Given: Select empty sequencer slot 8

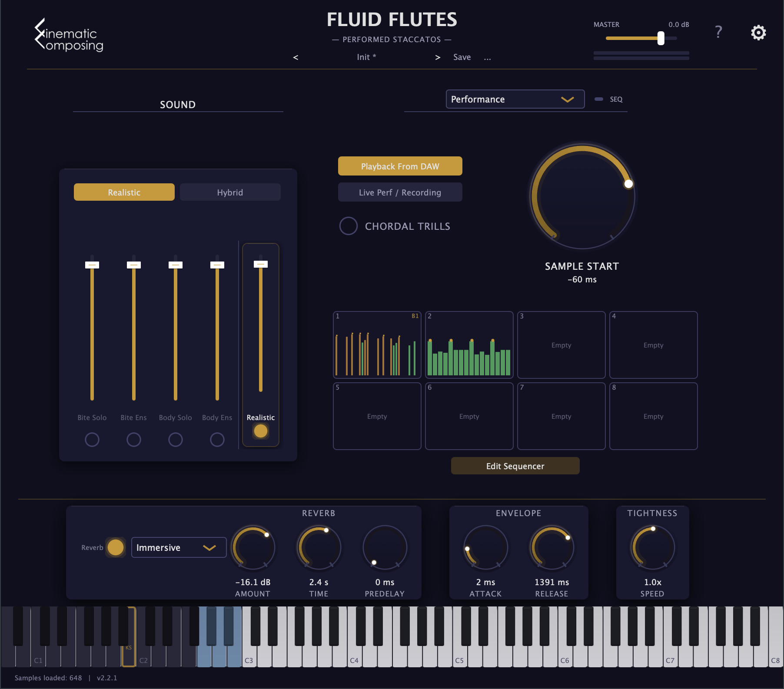Looking at the screenshot, I should pos(654,416).
